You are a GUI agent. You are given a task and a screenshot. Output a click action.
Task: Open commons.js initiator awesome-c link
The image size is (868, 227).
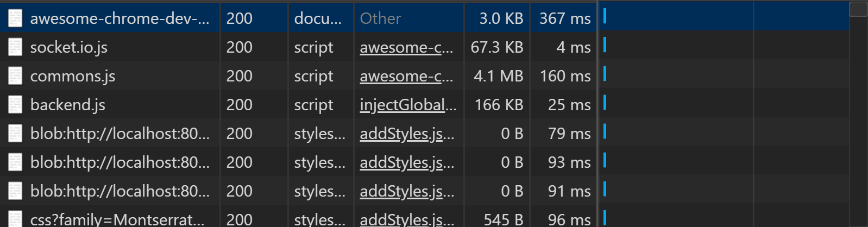pos(406,76)
